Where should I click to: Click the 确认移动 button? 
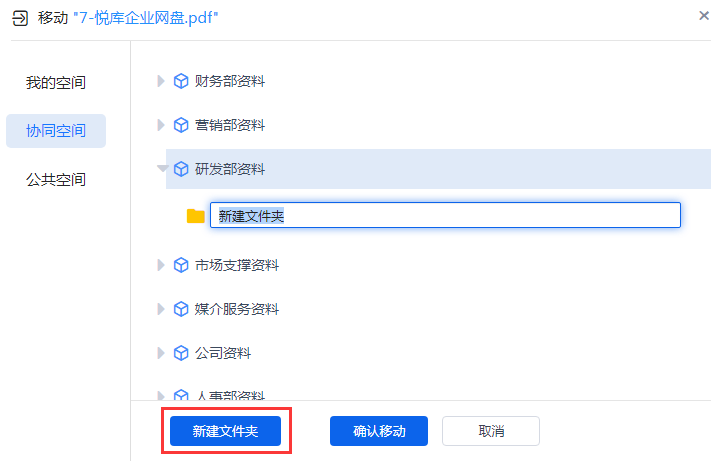tap(379, 431)
